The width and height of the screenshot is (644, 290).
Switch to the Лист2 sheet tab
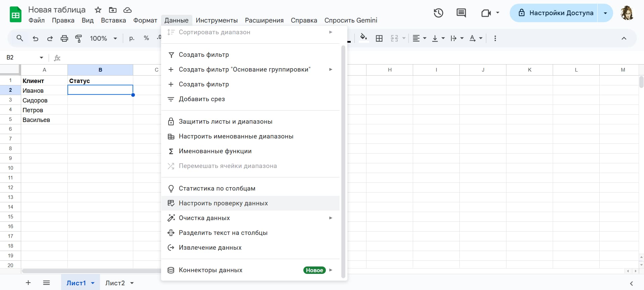coord(115,283)
